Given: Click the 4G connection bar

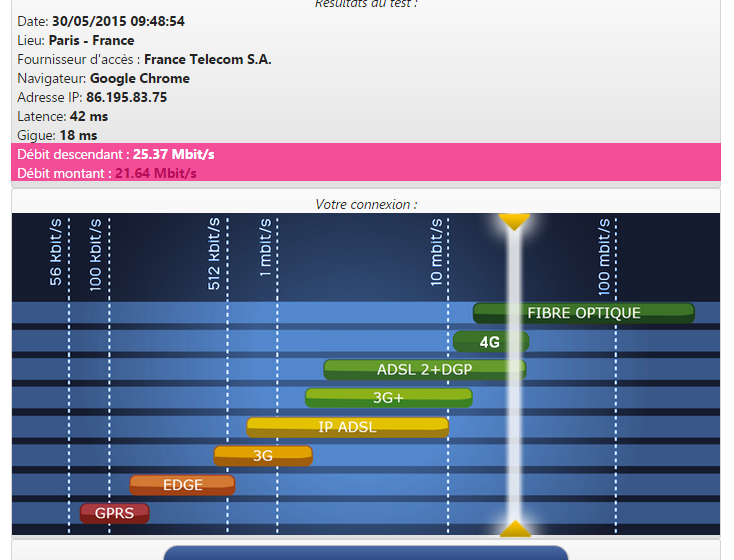Looking at the screenshot, I should click(491, 342).
